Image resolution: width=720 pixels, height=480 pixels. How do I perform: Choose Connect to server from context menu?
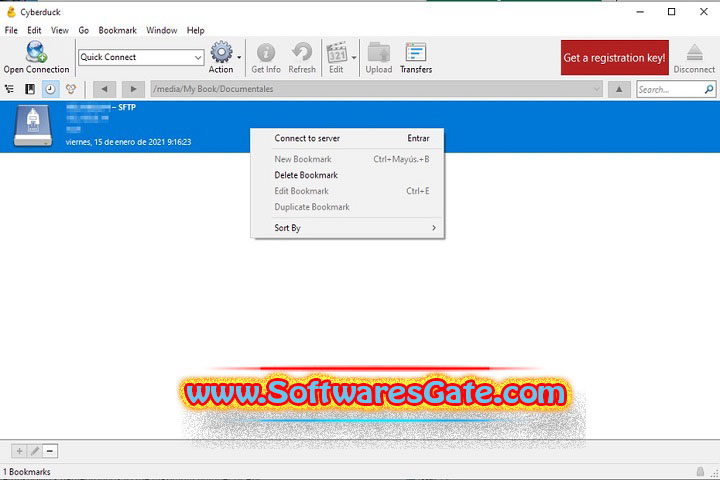click(348, 138)
